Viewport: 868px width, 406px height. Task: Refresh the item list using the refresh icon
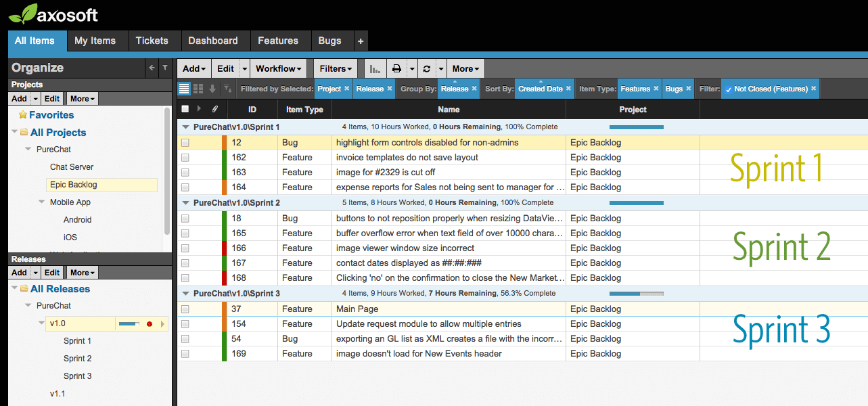[426, 68]
